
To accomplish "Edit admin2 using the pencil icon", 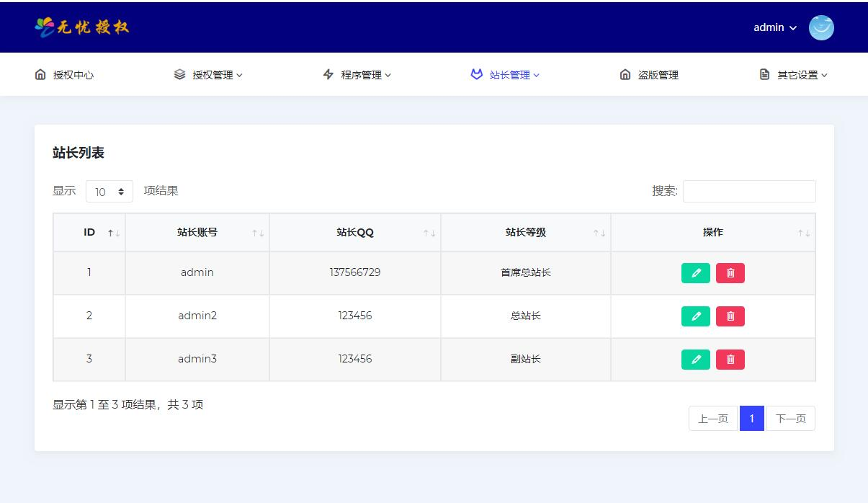I will (695, 316).
